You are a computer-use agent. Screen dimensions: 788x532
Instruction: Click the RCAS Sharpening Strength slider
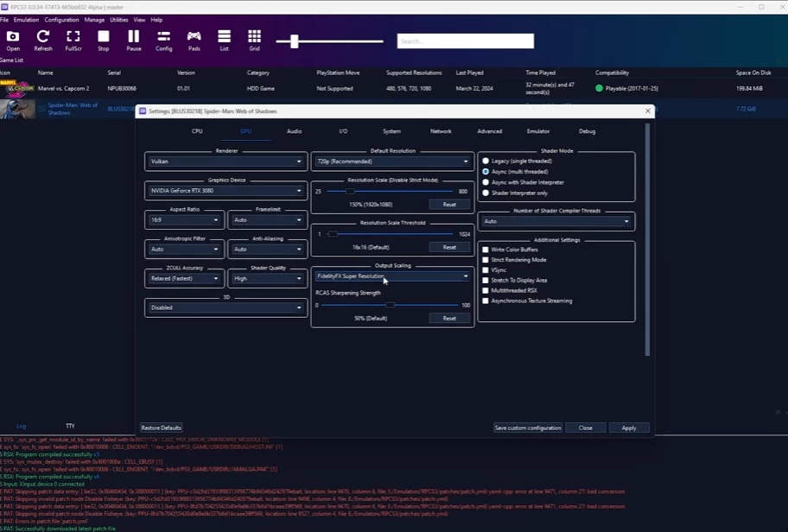(391, 305)
